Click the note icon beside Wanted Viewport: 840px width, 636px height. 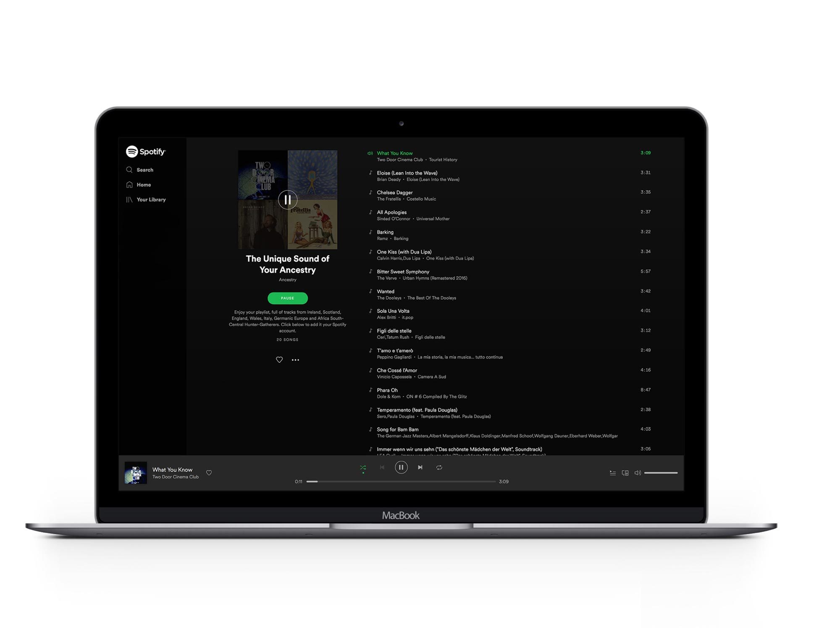point(370,291)
